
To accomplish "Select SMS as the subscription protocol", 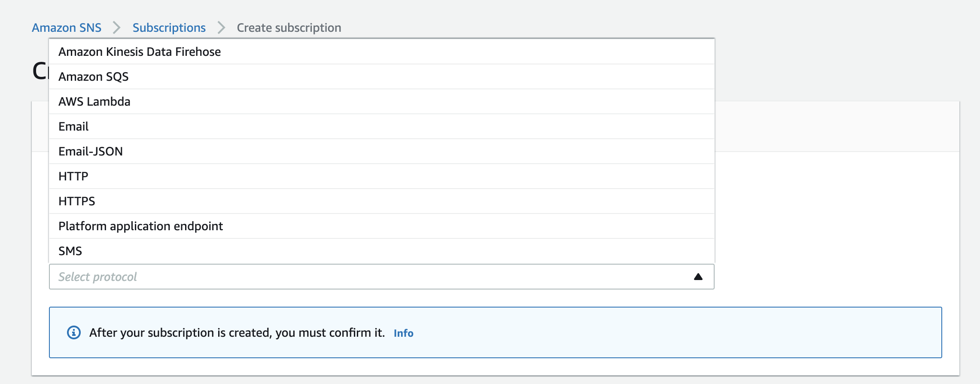I will [x=70, y=251].
